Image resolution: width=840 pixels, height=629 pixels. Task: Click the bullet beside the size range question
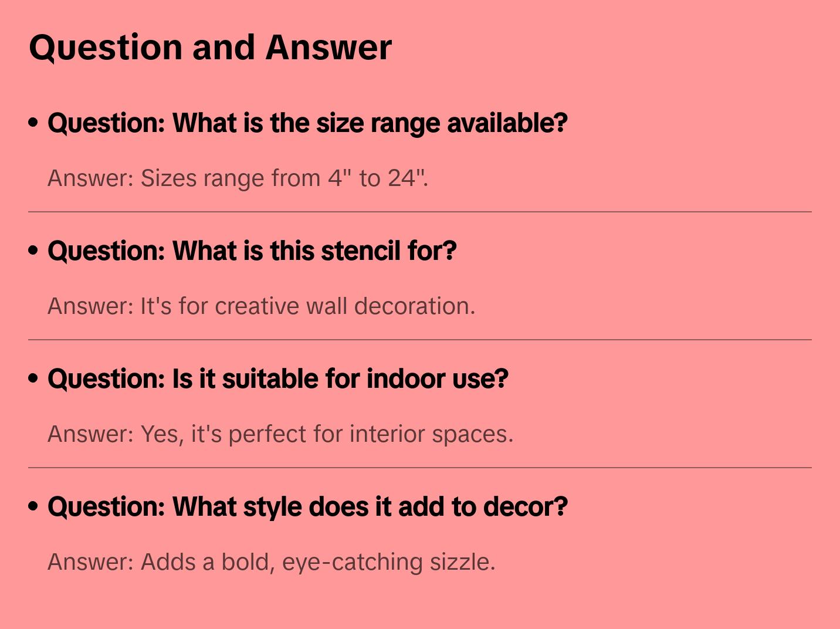pyautogui.click(x=33, y=123)
